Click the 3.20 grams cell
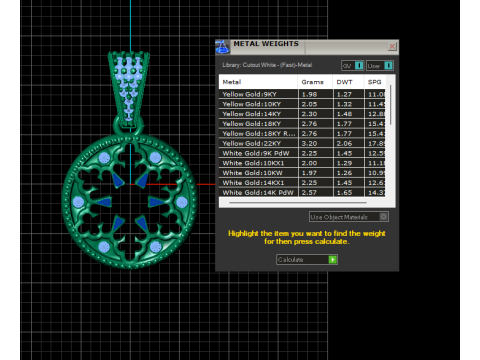Image resolution: width=480 pixels, height=360 pixels. coord(316,143)
